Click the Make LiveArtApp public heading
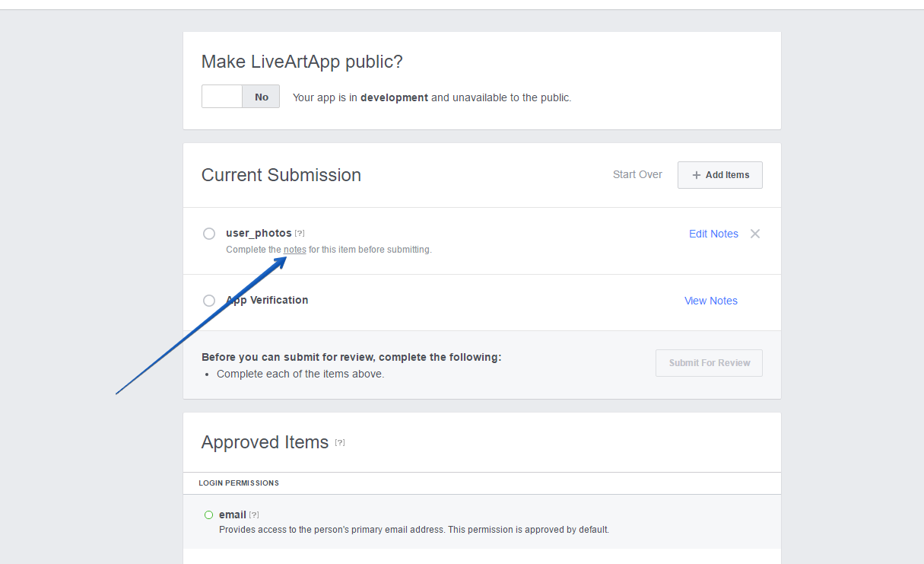 302,62
